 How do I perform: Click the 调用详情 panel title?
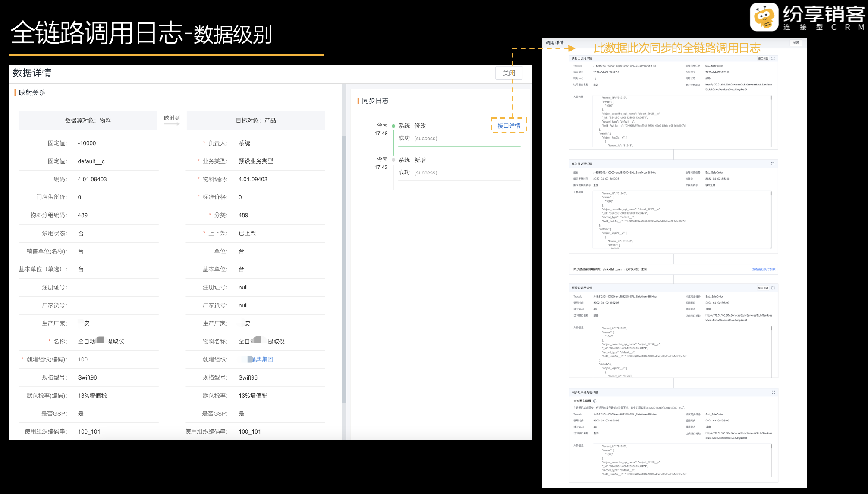[x=554, y=43]
